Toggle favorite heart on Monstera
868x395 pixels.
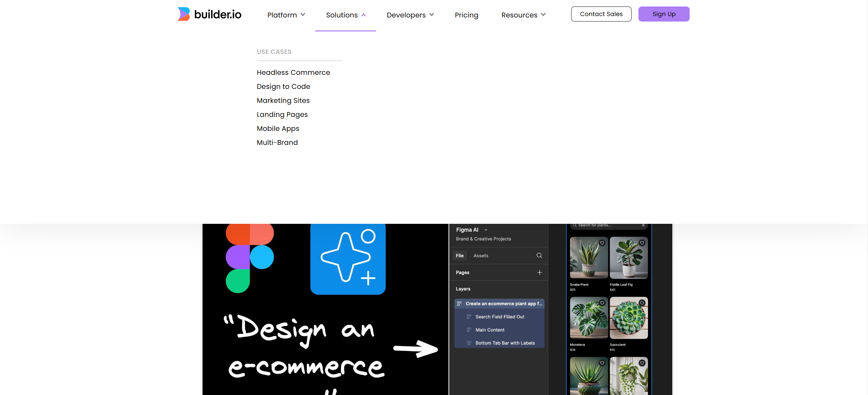pos(602,303)
